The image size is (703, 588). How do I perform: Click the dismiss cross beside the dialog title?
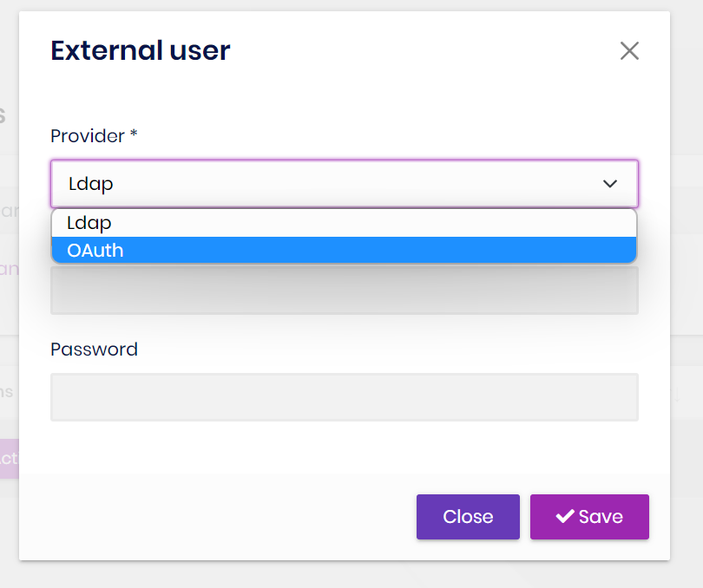coord(629,50)
